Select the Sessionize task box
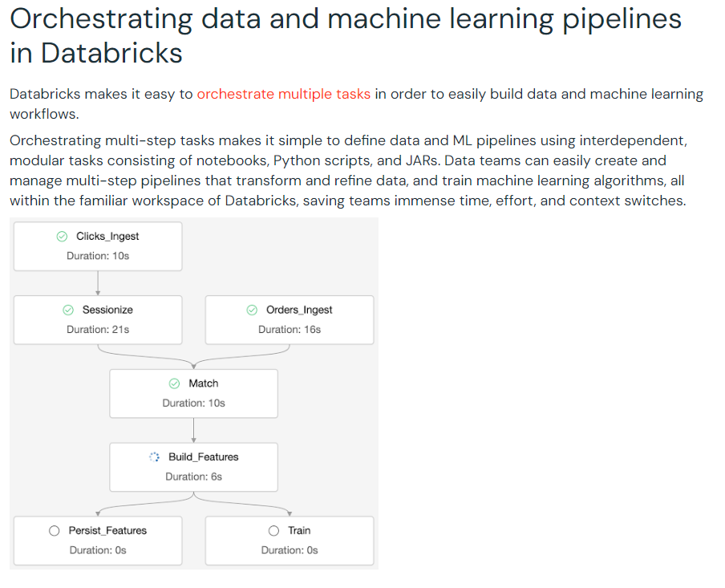Viewport: 725px width, 588px height. pos(98,320)
